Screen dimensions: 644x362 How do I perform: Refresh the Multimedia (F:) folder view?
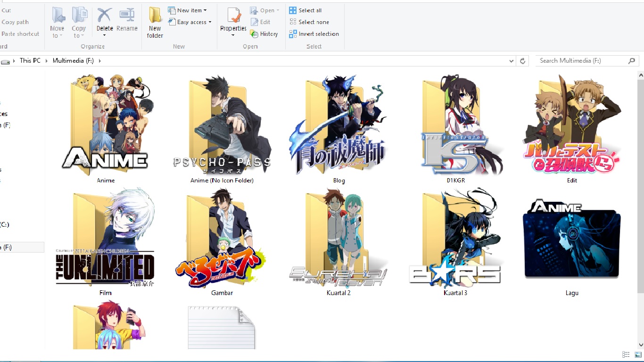(x=522, y=61)
